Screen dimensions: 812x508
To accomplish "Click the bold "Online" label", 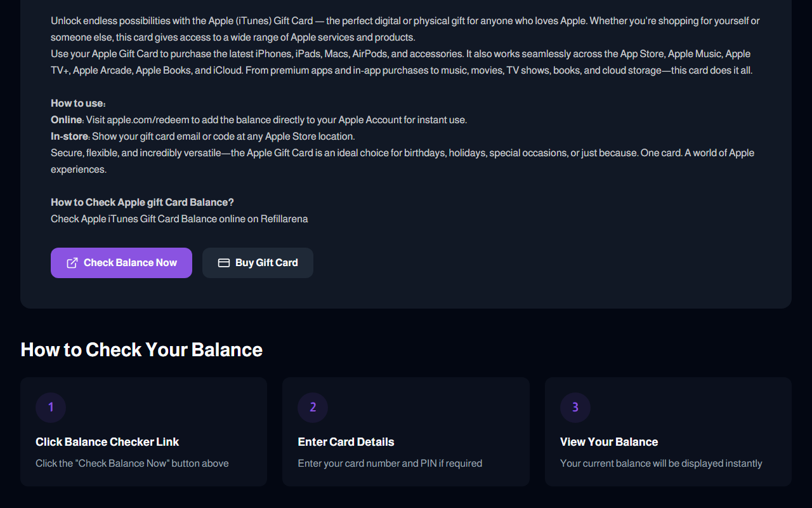I will pos(67,120).
